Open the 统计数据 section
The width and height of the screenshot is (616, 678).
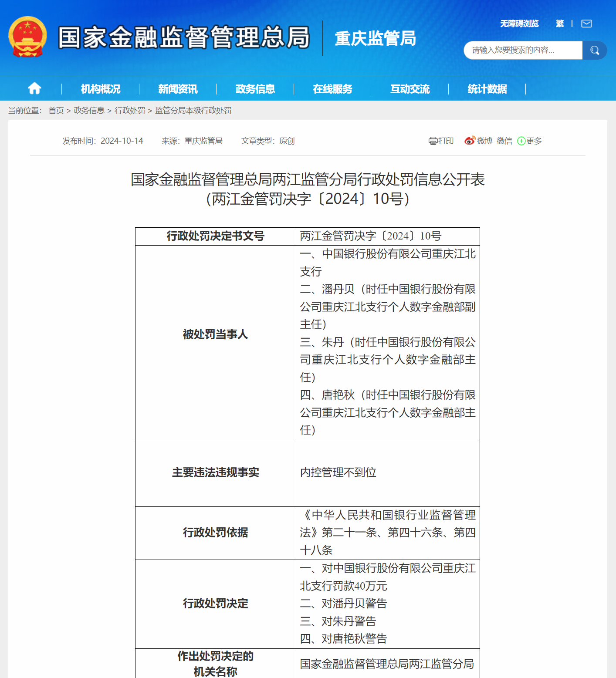tap(487, 88)
